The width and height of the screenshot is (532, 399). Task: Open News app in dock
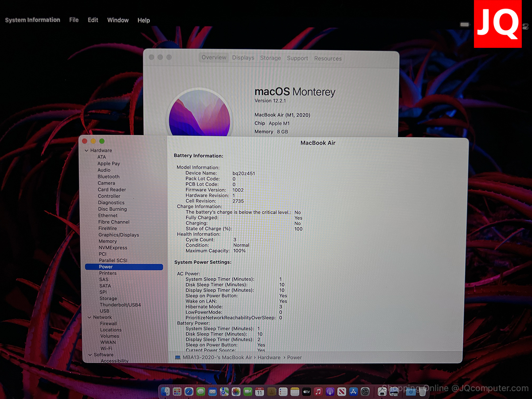(x=342, y=391)
